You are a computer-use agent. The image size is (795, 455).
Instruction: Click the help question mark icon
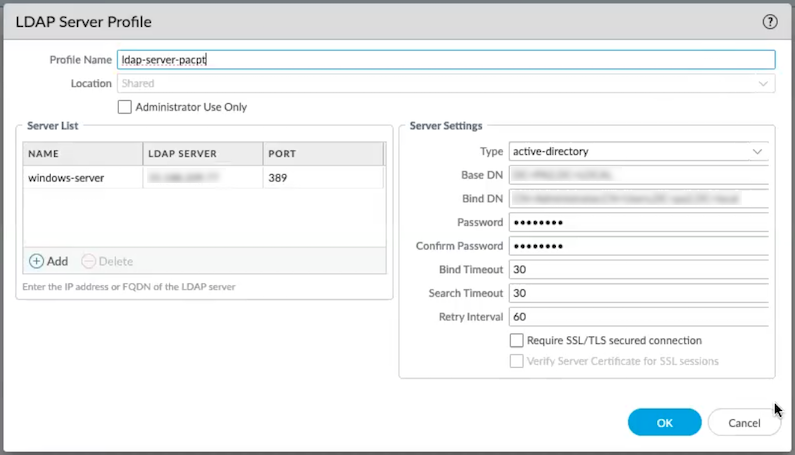click(x=769, y=21)
